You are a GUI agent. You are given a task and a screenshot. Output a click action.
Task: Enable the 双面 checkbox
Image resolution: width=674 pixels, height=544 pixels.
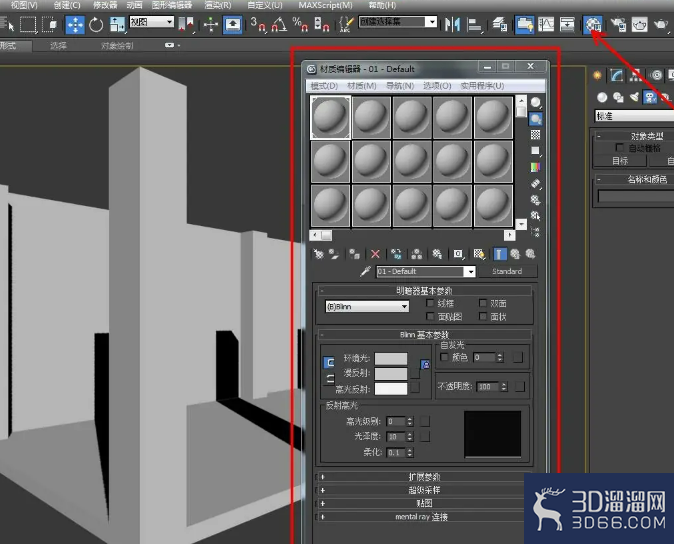point(483,303)
